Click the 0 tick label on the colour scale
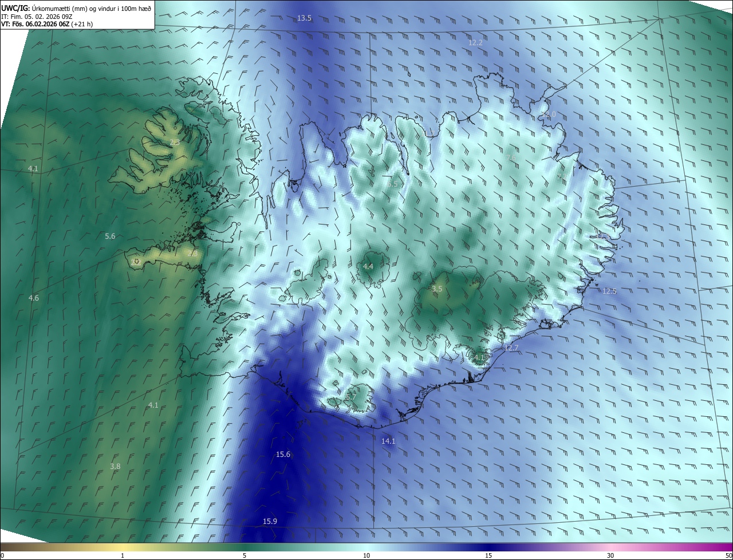The image size is (733, 560). (2, 555)
